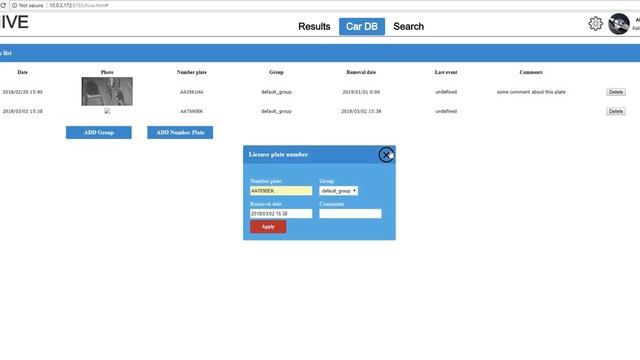Click the Comments input field in dialog
Viewport: 640px width, 360px height.
(350, 213)
